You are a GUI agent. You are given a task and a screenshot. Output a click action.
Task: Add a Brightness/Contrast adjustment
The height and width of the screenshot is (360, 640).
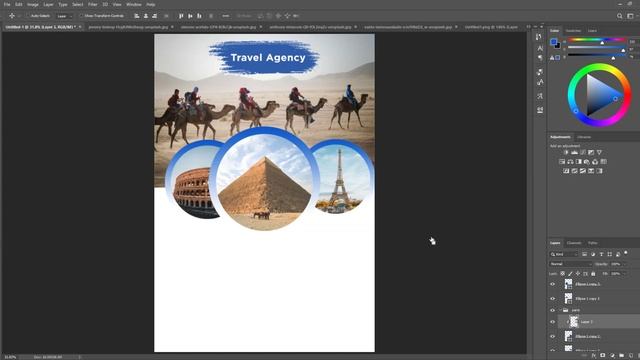tap(566, 152)
